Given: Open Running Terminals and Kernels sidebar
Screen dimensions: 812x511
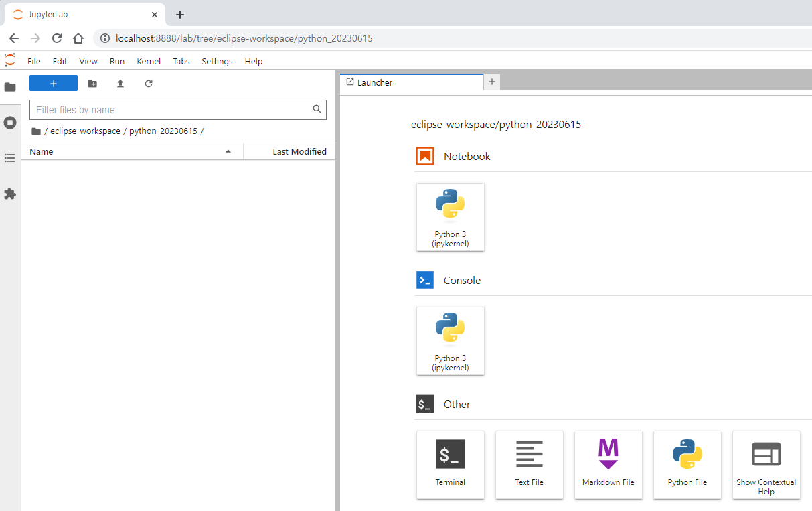Looking at the screenshot, I should coord(10,123).
